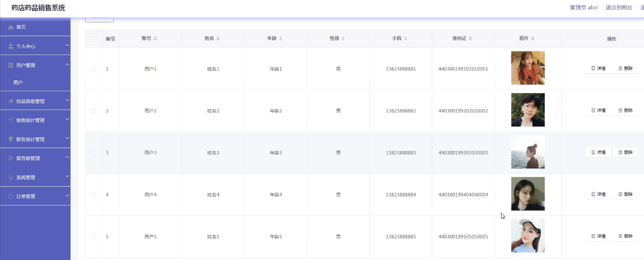
Task: Click the 姓名3 cell
Action: [213, 153]
